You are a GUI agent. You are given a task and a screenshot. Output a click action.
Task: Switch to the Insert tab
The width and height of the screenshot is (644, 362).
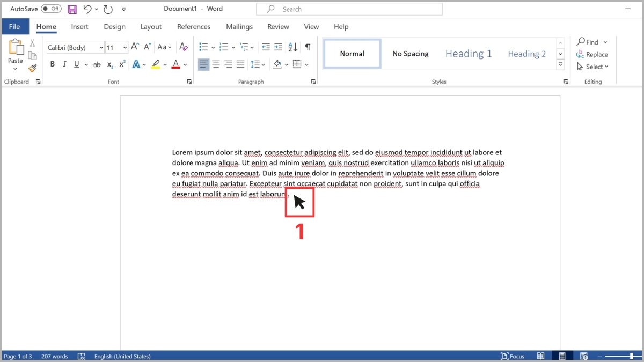[x=79, y=26]
